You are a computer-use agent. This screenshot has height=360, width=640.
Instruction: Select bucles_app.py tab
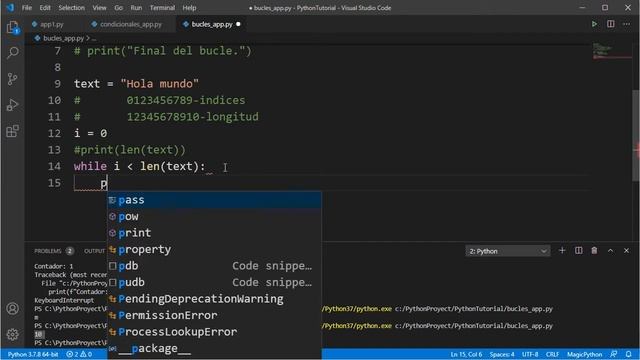pos(212,24)
